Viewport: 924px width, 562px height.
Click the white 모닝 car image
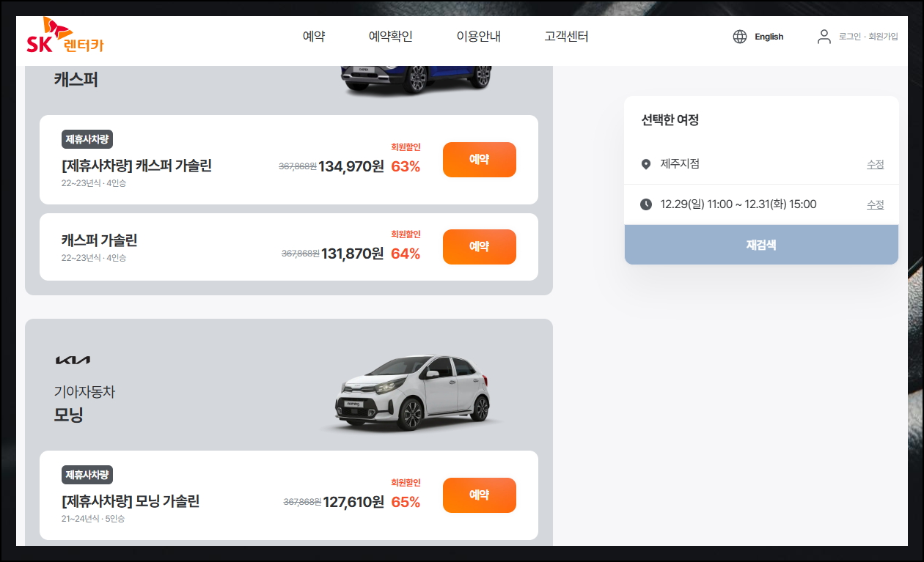click(x=414, y=394)
